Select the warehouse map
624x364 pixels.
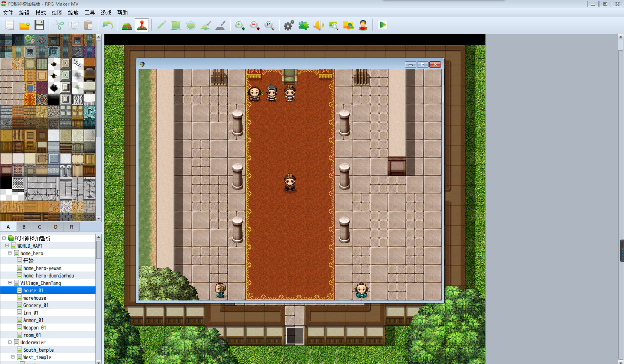35,298
